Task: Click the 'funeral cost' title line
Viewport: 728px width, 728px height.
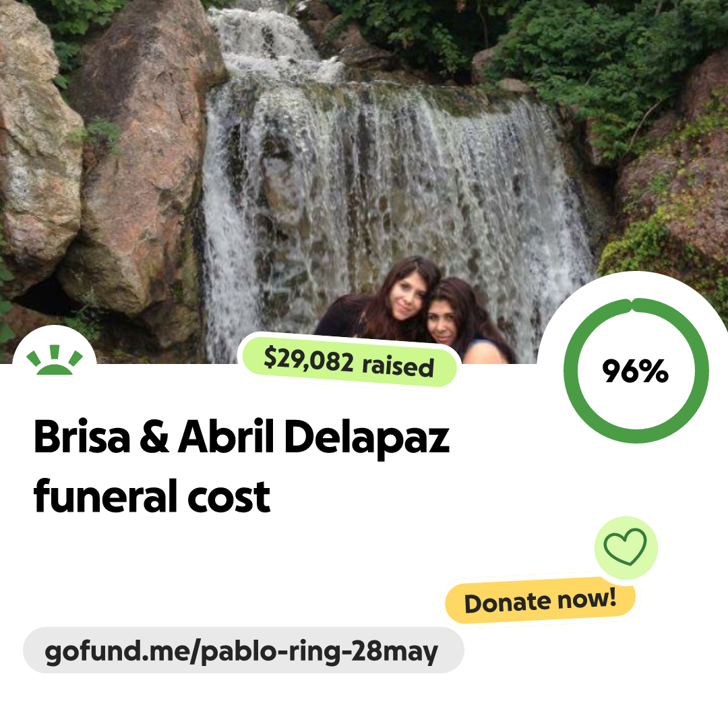Action: click(x=152, y=496)
